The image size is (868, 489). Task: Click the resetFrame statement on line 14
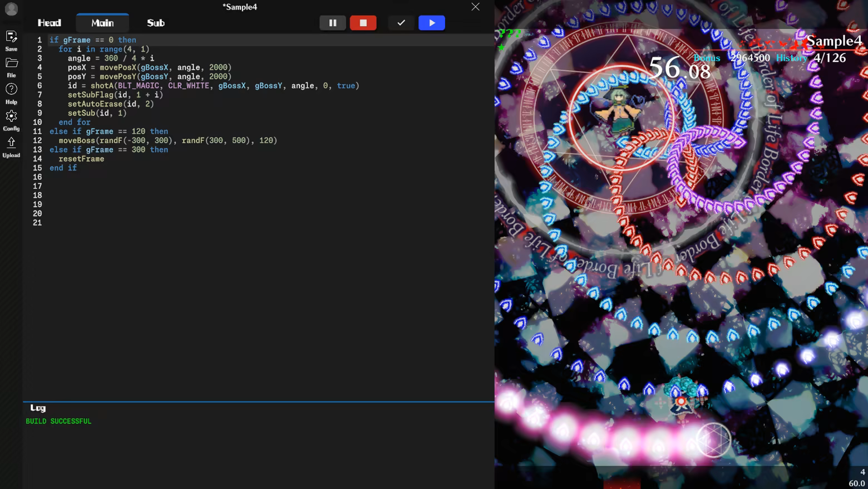click(x=81, y=159)
